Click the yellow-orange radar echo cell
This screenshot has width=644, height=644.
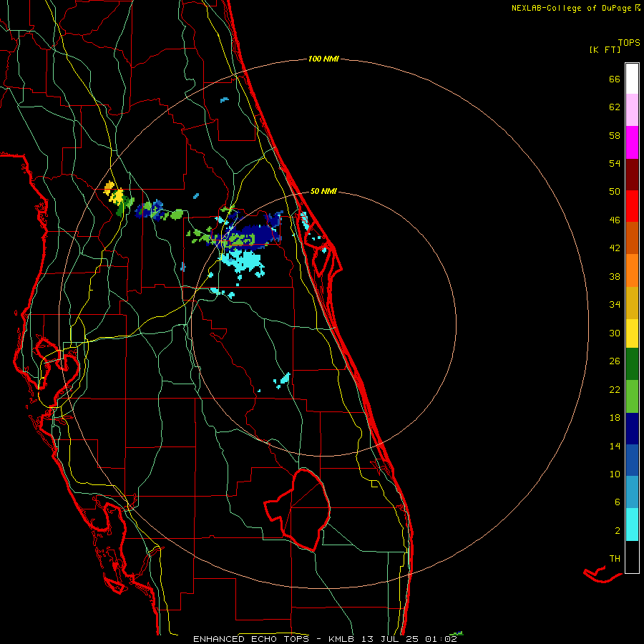(x=114, y=193)
